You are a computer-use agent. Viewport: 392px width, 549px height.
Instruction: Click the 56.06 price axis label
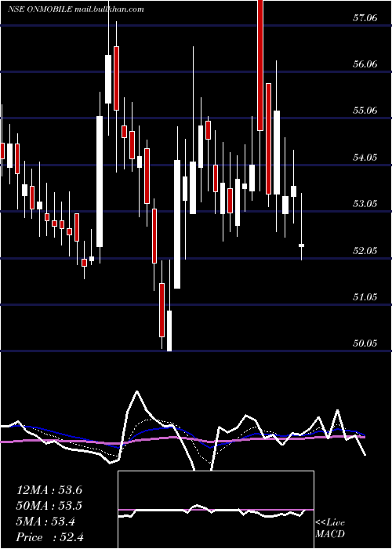[365, 64]
